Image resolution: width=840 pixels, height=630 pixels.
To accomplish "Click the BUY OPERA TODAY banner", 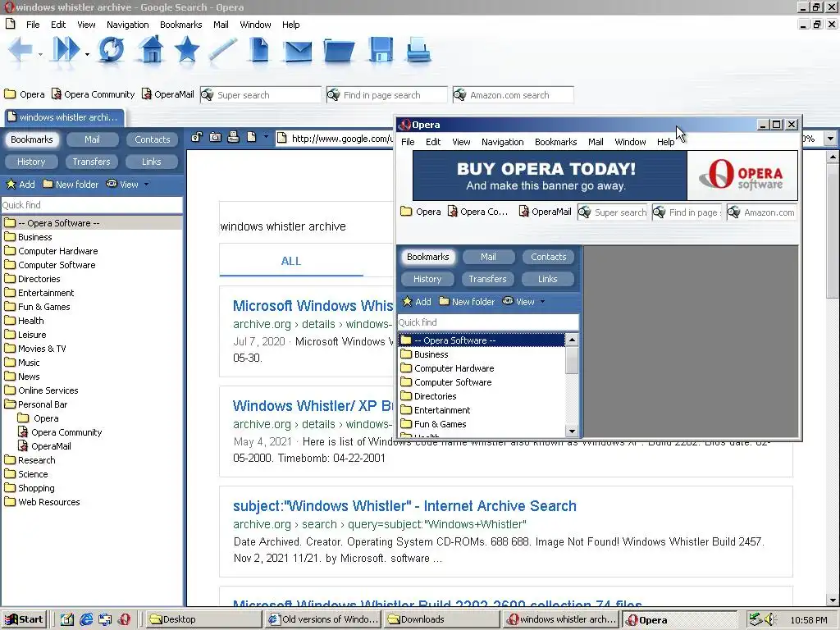I will coord(550,176).
